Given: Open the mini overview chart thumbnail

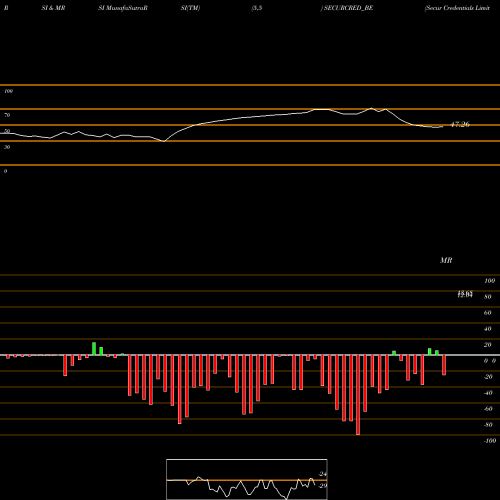Looking at the screenshot, I should click(x=247, y=479).
